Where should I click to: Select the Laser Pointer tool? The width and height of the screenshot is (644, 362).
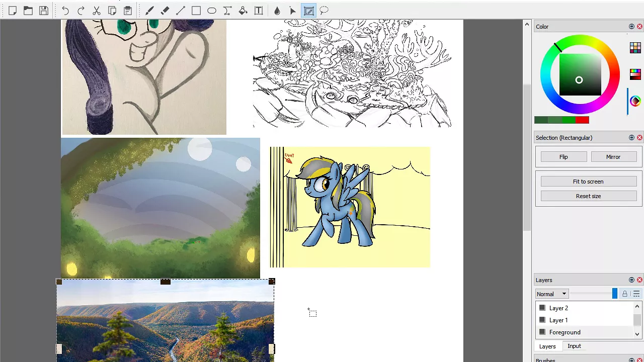[293, 11]
